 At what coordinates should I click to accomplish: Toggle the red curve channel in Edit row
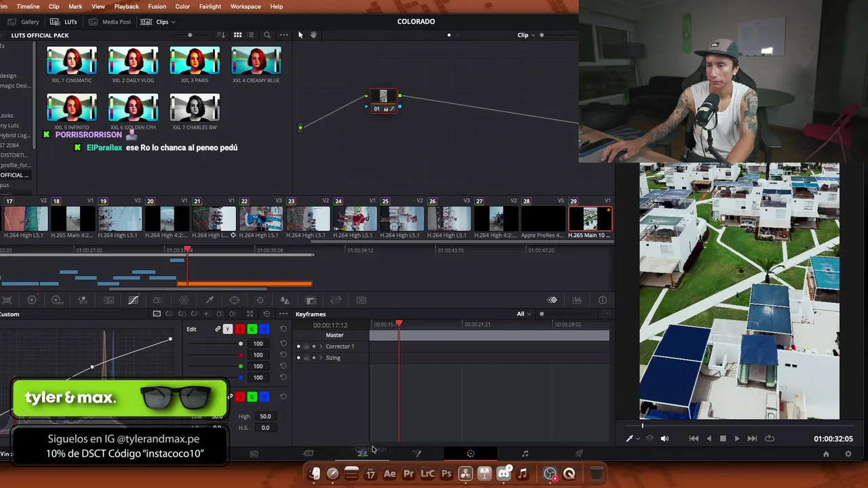(239, 329)
